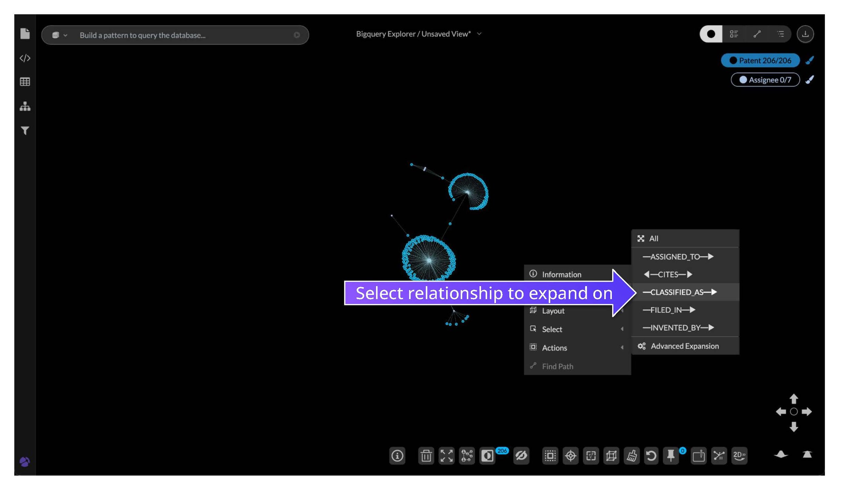Open the table view icon in sidebar
The height and width of the screenshot is (490, 868).
click(25, 82)
